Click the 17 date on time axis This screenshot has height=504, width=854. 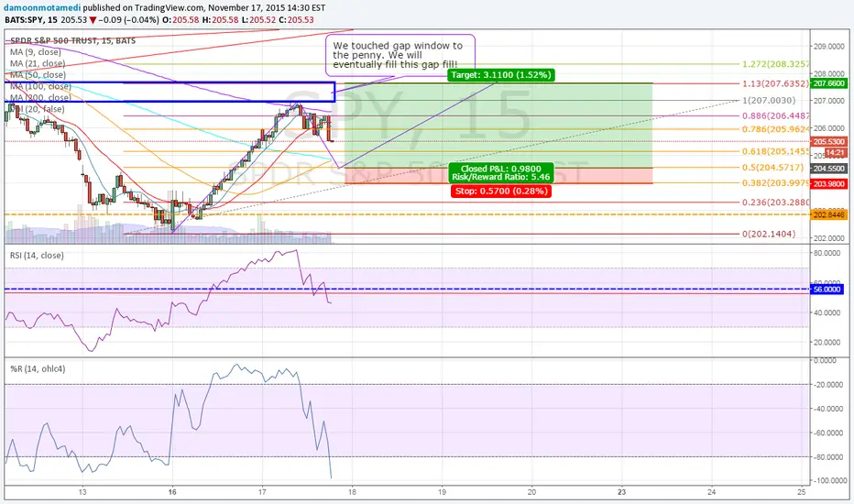[262, 492]
